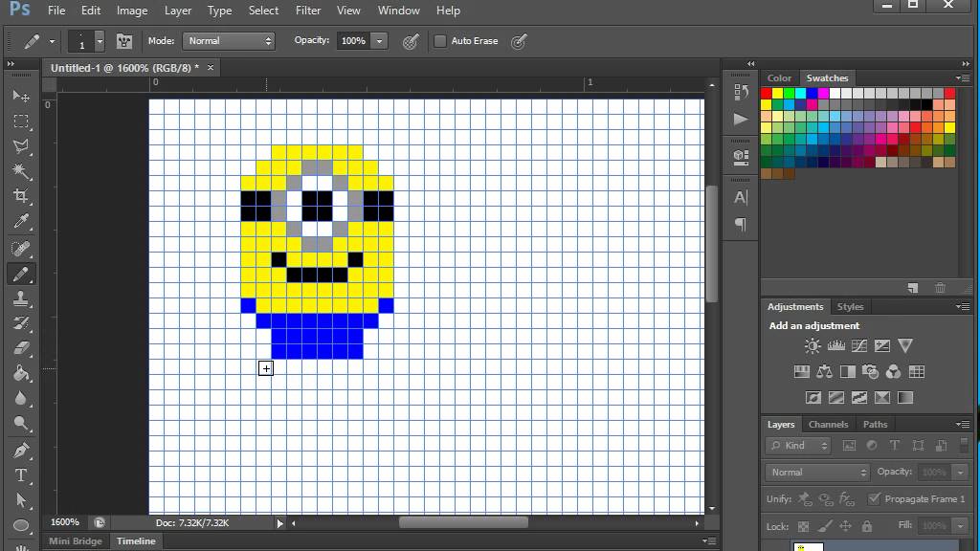Toggle the layer filter on/off switch

[x=964, y=446]
